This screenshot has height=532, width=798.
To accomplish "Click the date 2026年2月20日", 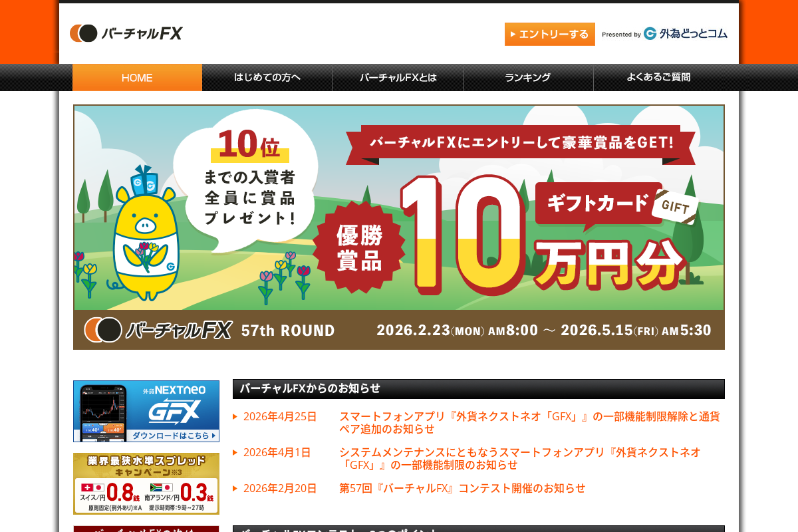I will coord(280,488).
